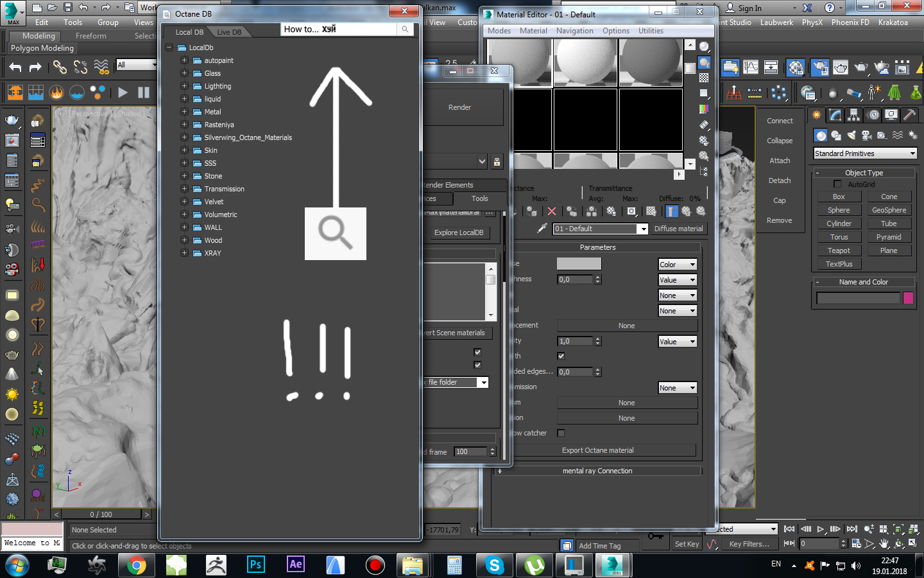Open Photoshop from the Windows taskbar
Viewport: 924px width, 578px height.
pos(256,565)
